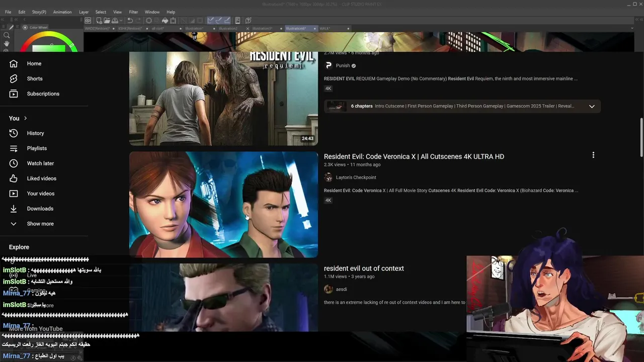Open the Edit menu

22,12
